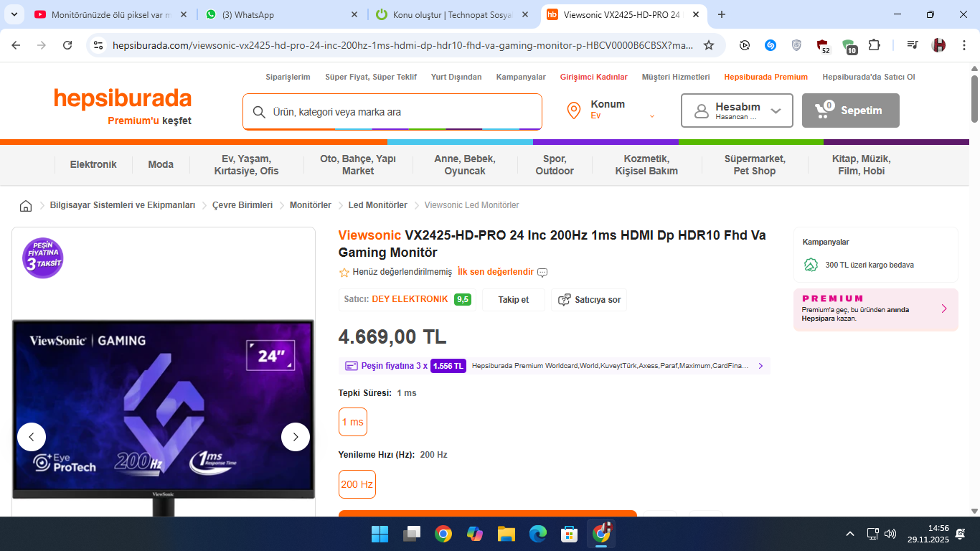Open Task View on the taskbar

[x=411, y=534]
